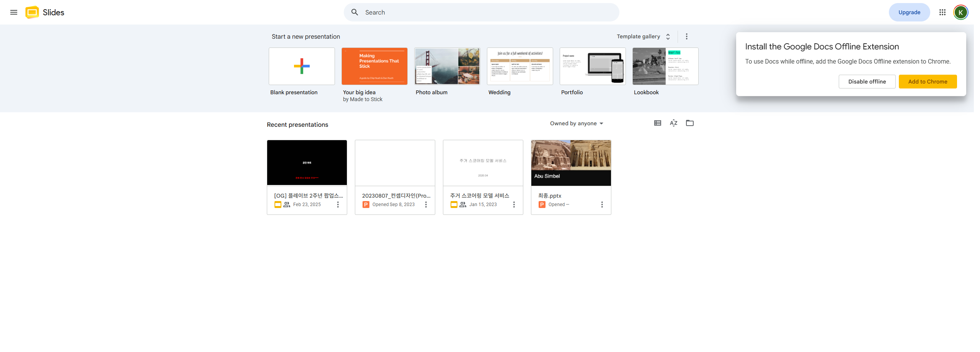
Task: Click the 20230807_컨셉디자인 file title
Action: pyautogui.click(x=396, y=196)
